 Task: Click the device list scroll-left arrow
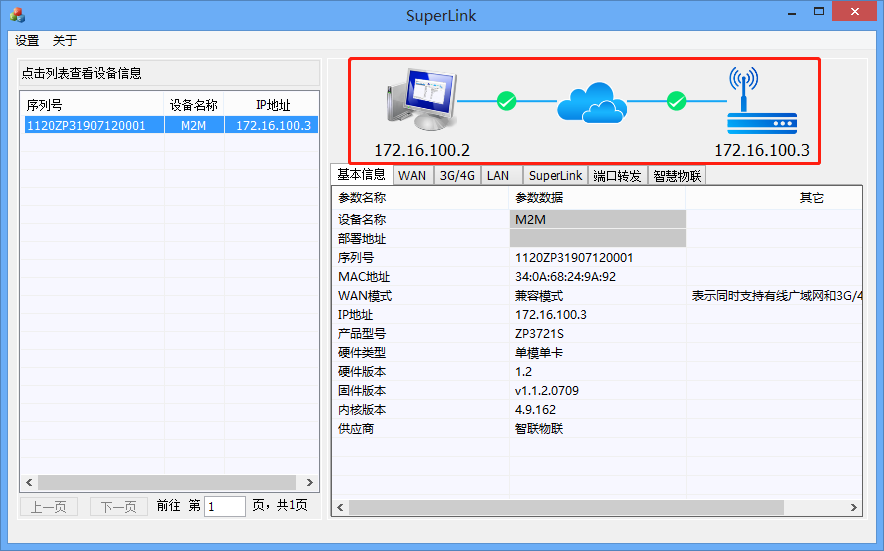point(29,482)
